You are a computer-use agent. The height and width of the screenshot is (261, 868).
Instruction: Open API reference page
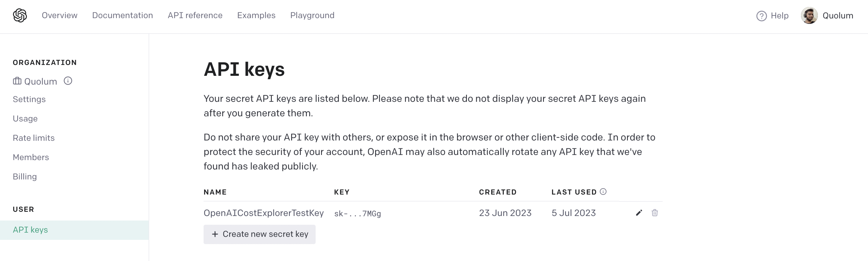(x=195, y=15)
